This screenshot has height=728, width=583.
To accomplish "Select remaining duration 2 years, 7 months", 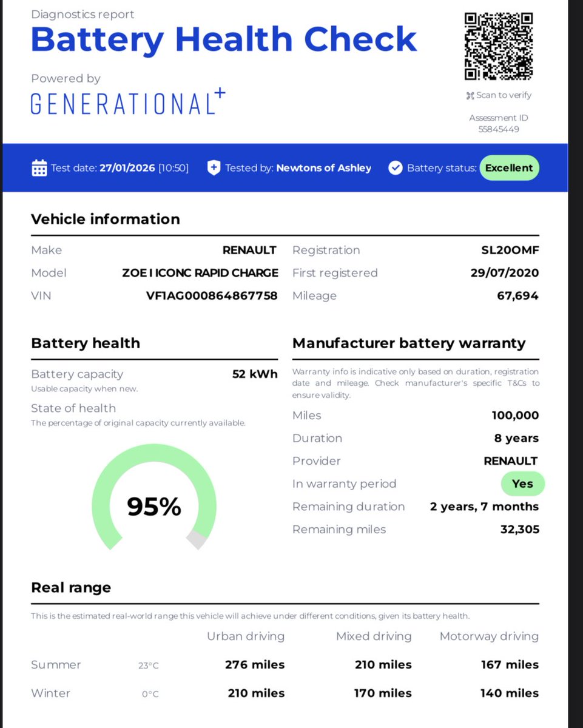I will point(484,507).
